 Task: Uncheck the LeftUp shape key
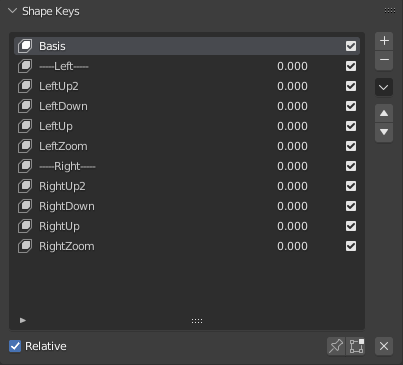[x=351, y=126]
